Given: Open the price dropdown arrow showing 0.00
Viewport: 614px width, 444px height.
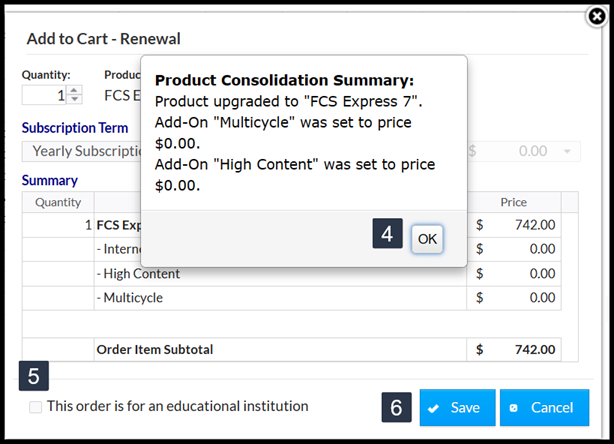Looking at the screenshot, I should coord(569,151).
